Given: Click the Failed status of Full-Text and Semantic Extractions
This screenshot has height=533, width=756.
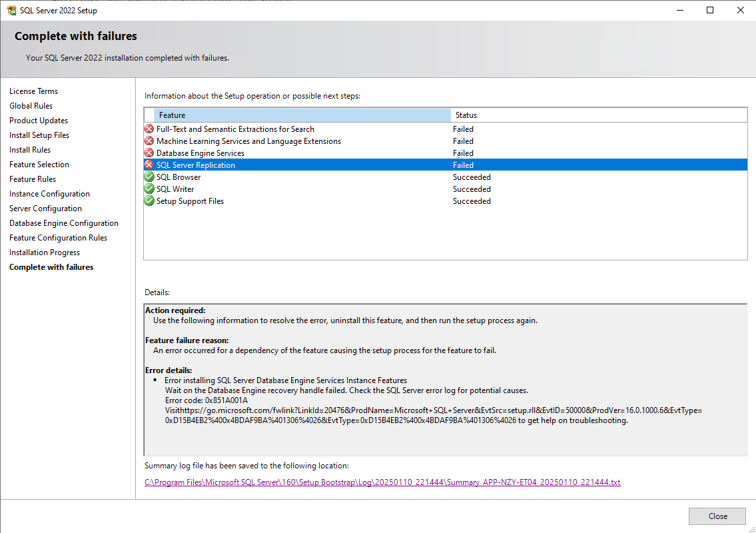Looking at the screenshot, I should 463,129.
